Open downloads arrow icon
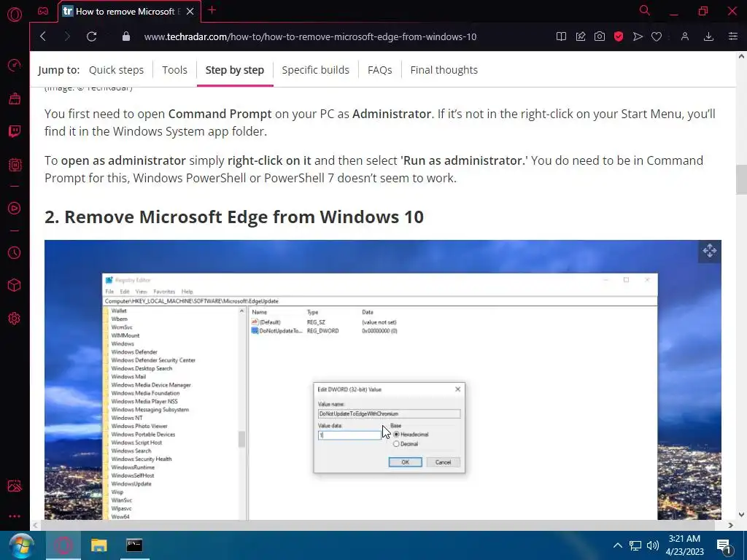This screenshot has height=560, width=747. click(x=708, y=36)
